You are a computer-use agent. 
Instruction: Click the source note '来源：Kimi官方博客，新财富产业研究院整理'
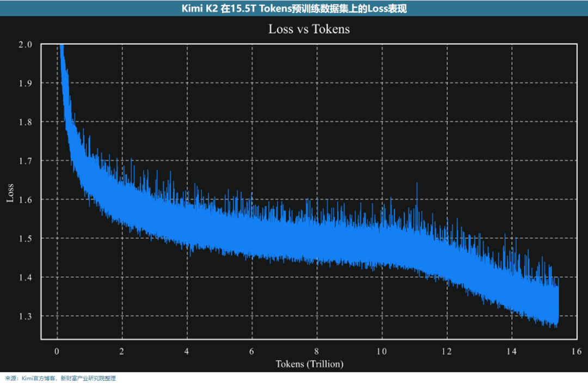[60, 378]
